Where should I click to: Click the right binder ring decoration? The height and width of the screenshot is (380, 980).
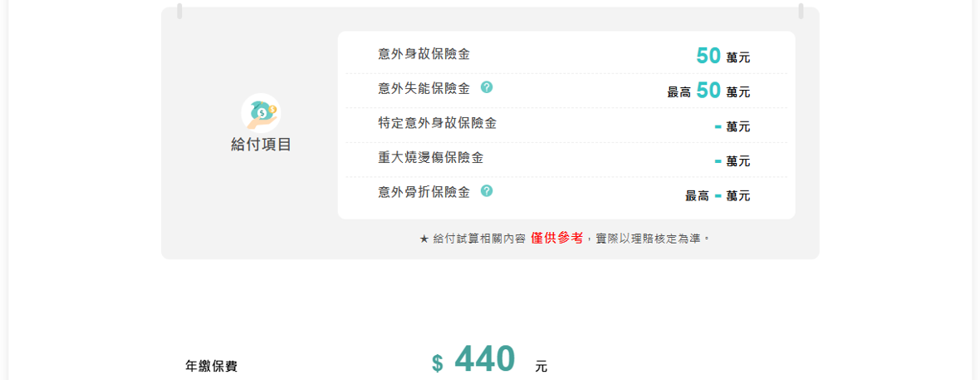[x=801, y=11]
